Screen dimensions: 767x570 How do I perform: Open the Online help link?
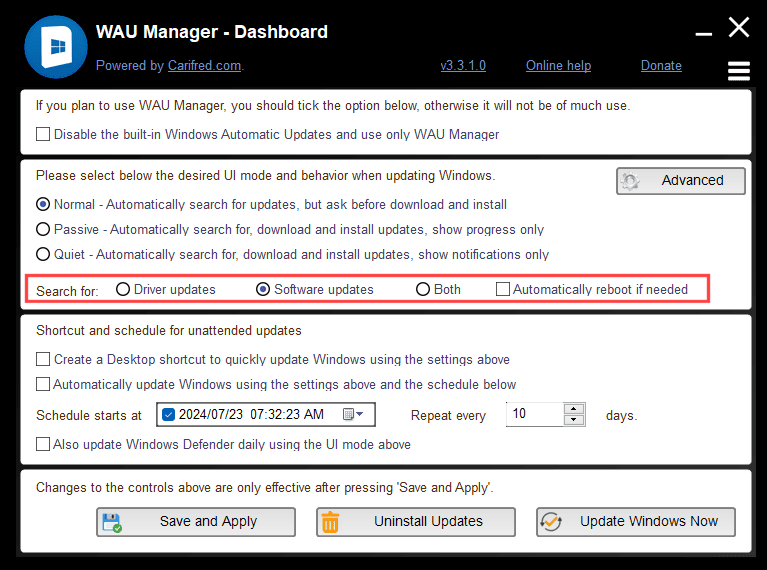click(558, 66)
